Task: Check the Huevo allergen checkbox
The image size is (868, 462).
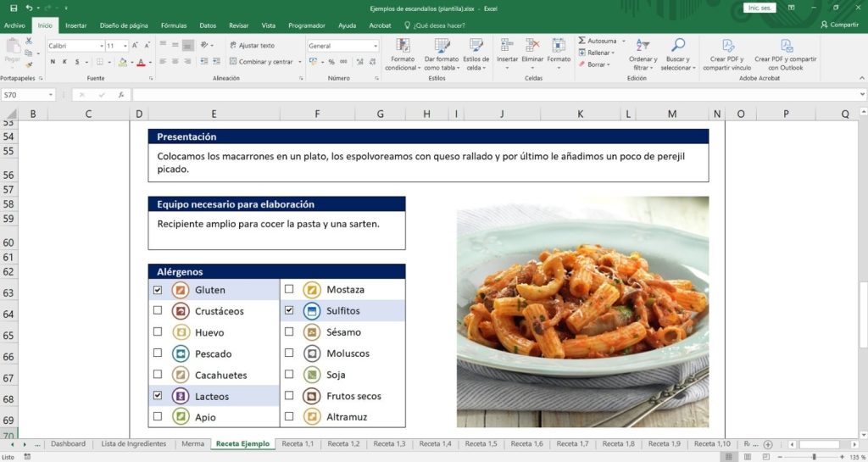Action: point(158,331)
